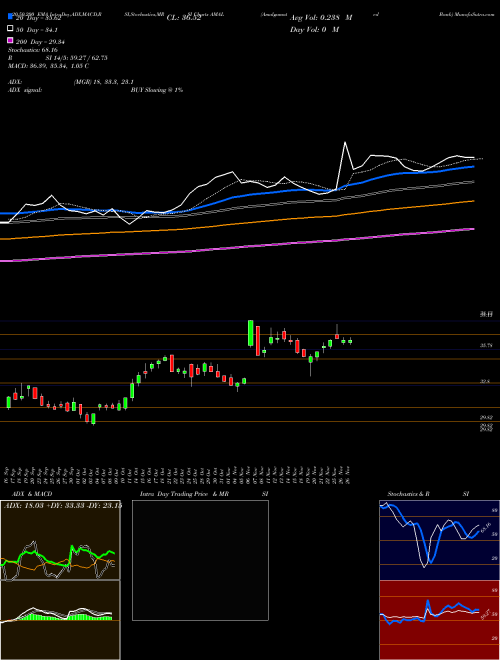Click the 'ADX & MACD' panel title
Screen dimensions: 500x660
click(x=32, y=494)
